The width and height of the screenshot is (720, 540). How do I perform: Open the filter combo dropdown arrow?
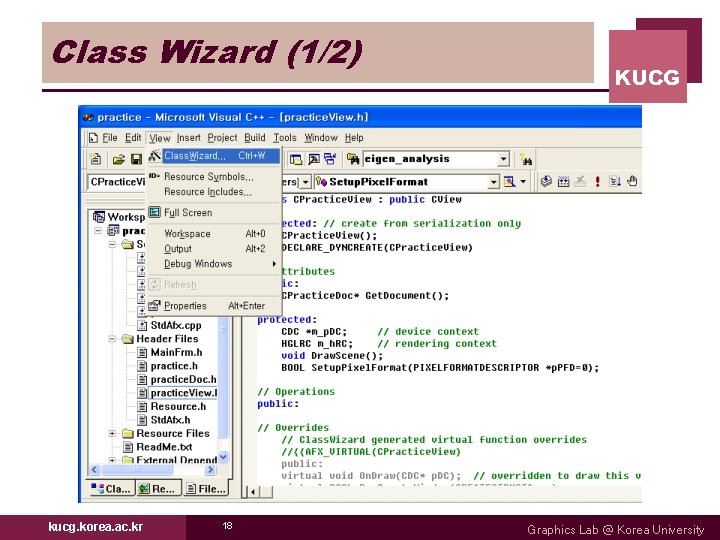(x=305, y=182)
